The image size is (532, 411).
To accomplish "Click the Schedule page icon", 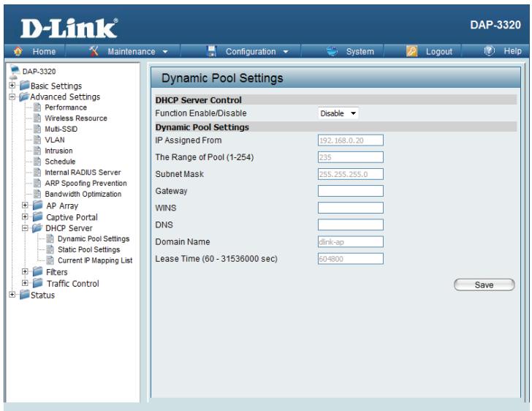I will (x=37, y=162).
